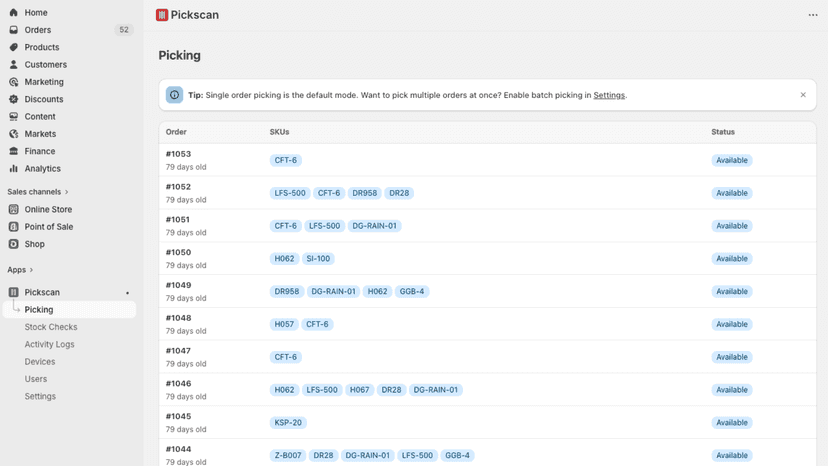Open Devices in Pickscan submenu
The height and width of the screenshot is (466, 828).
point(40,362)
